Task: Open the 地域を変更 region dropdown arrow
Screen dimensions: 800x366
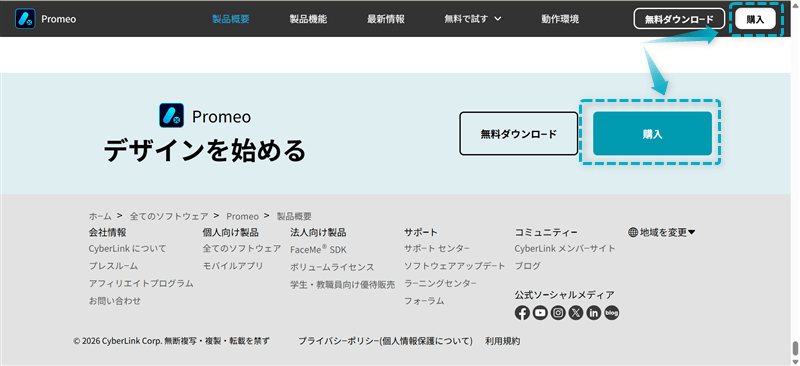Action: tap(692, 232)
